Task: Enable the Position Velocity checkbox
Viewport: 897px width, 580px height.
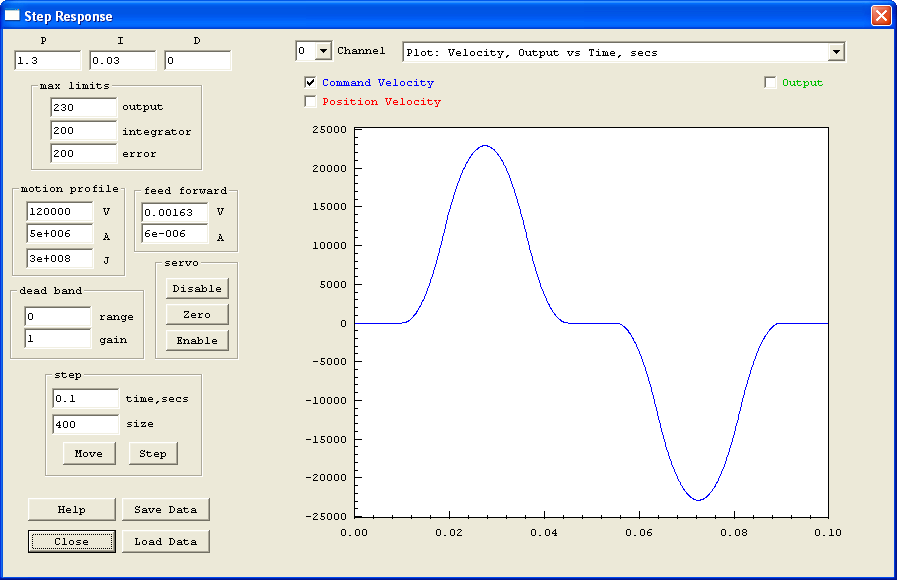Action: pyautogui.click(x=310, y=102)
